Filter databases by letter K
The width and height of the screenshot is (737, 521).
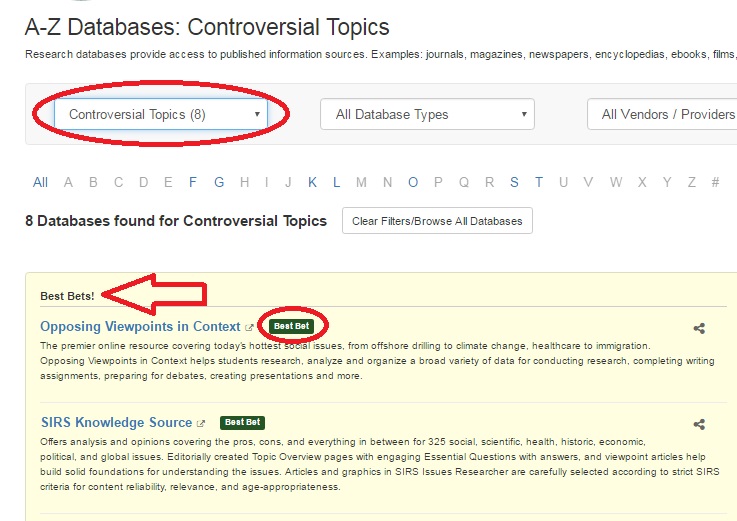(x=312, y=182)
